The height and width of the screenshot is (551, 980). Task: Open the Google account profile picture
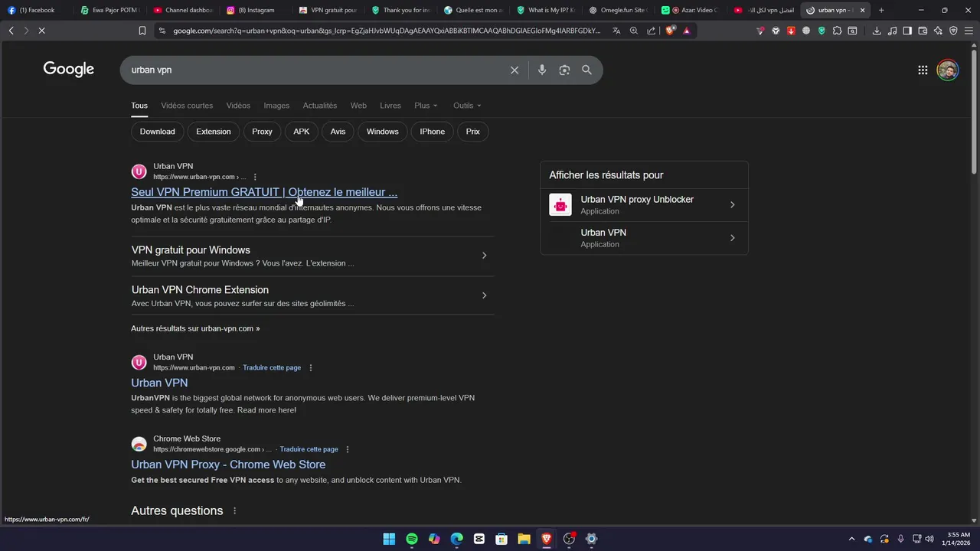(948, 70)
